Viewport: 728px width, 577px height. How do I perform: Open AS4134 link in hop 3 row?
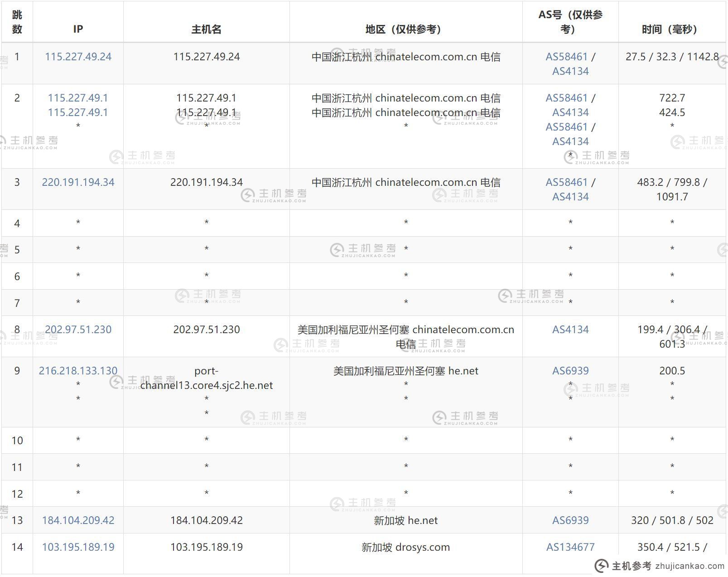tap(570, 197)
